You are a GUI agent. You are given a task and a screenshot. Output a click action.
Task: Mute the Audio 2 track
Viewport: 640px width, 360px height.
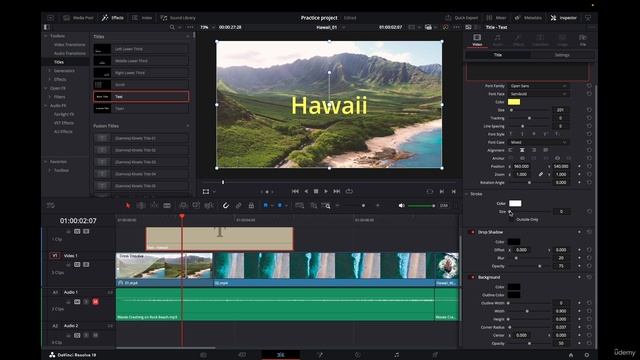[96, 335]
